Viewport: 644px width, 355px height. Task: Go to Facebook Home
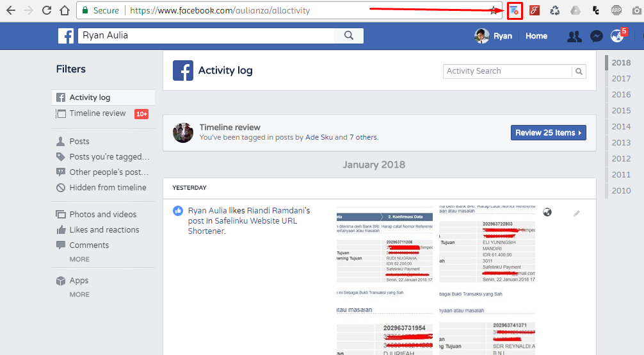pos(536,36)
